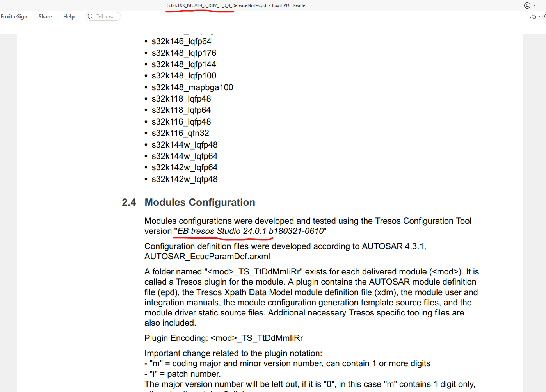
Task: Click the advanced search icon in the title bar
Action: pyautogui.click(x=532, y=16)
